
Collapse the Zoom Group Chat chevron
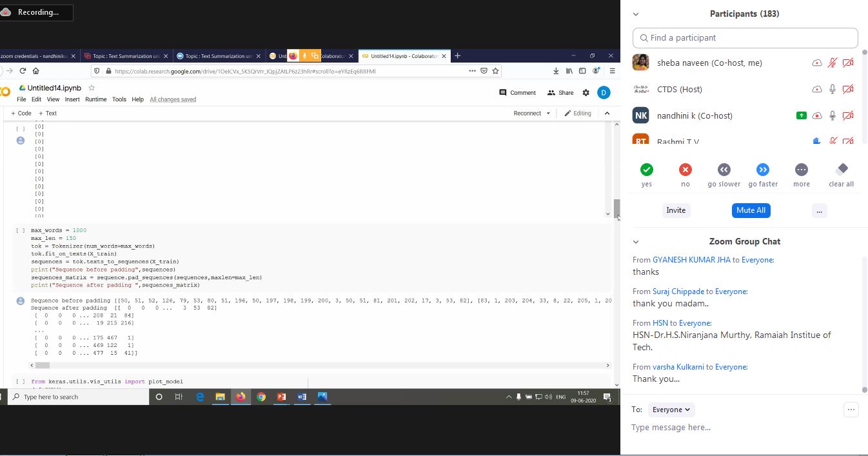(636, 242)
